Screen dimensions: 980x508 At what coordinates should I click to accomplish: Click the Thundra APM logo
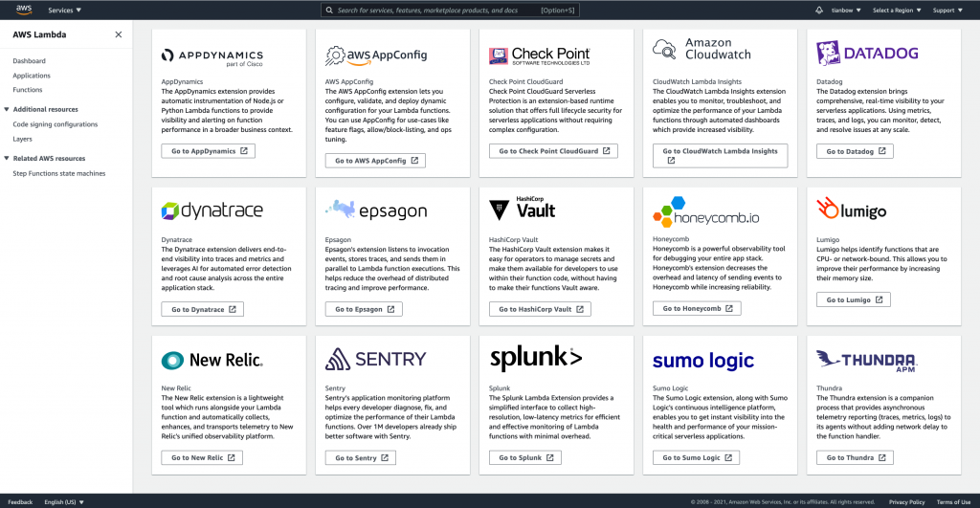[x=866, y=361]
